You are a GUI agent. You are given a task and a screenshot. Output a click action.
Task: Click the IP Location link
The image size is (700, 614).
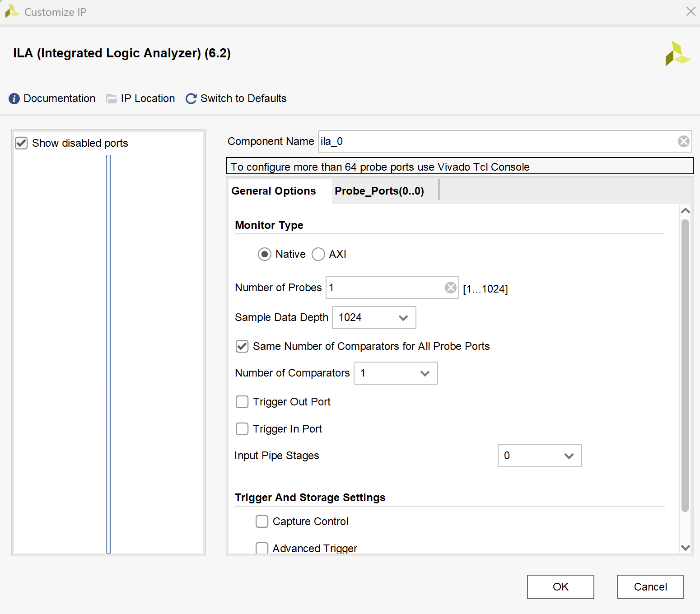coord(148,98)
